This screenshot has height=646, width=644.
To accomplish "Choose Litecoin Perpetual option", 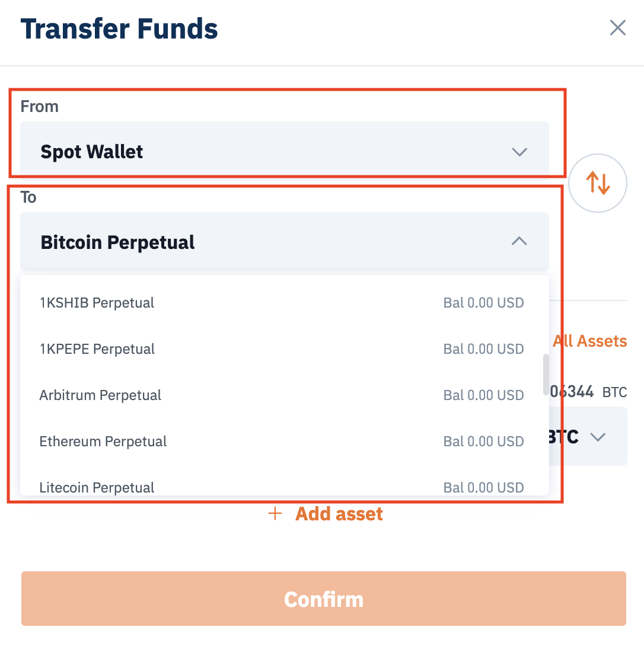I will pos(97,487).
